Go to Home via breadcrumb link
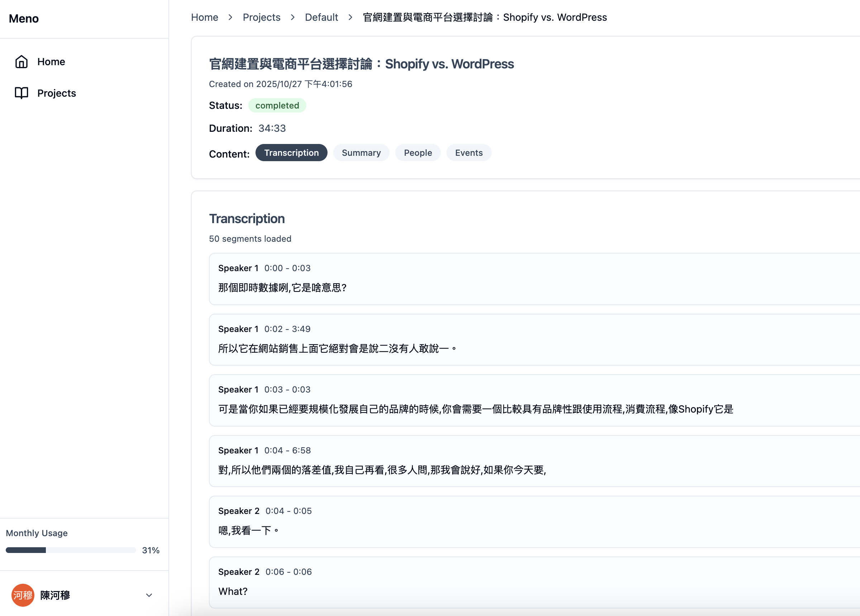Image resolution: width=860 pixels, height=616 pixels. (x=204, y=18)
